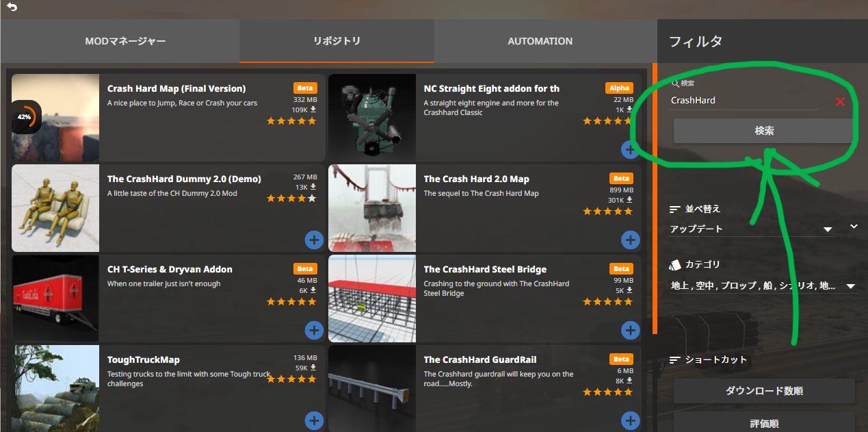The width and height of the screenshot is (868, 432).
Task: Open the AUTOMATION tab
Action: tap(540, 41)
